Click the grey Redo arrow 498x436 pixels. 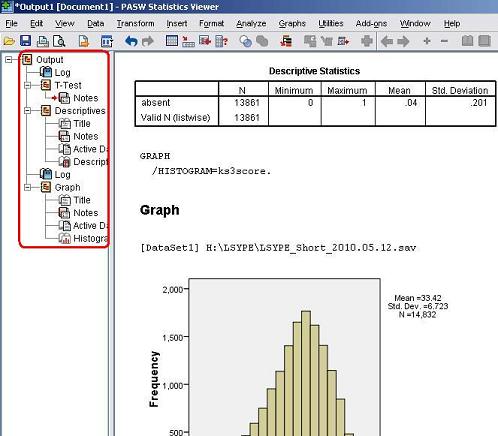click(x=148, y=41)
